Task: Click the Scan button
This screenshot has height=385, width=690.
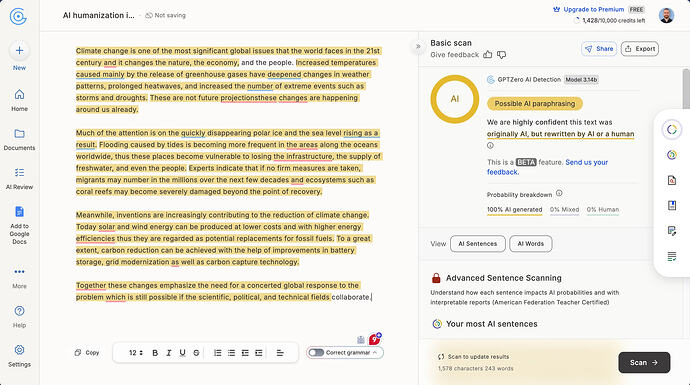Action: click(x=644, y=363)
